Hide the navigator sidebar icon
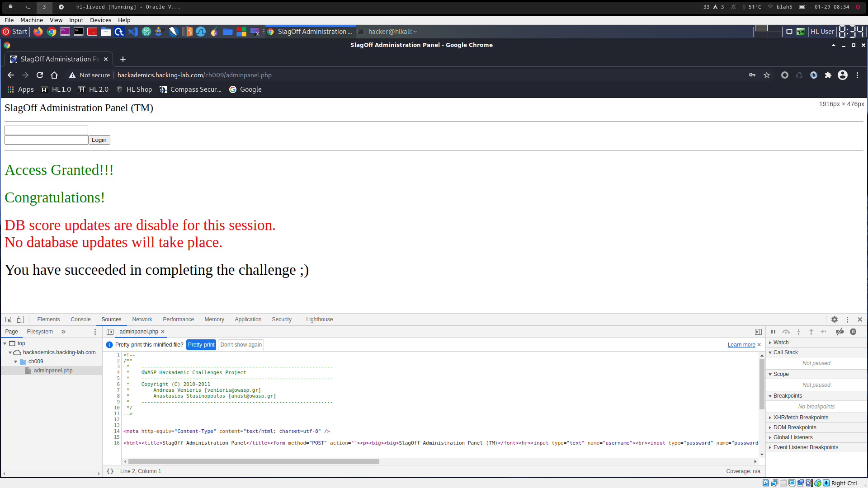This screenshot has height=488, width=868. (110, 332)
